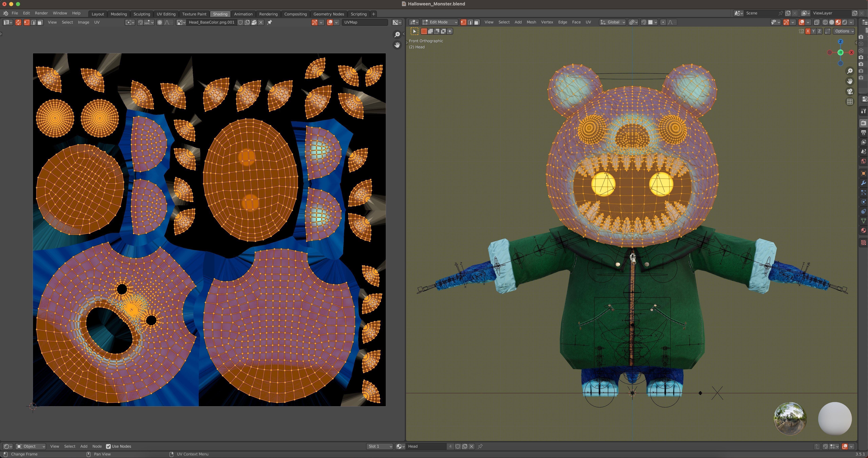Open display channels dropdown in UV editor
Image resolution: width=868 pixels, height=458 pixels.
[397, 22]
